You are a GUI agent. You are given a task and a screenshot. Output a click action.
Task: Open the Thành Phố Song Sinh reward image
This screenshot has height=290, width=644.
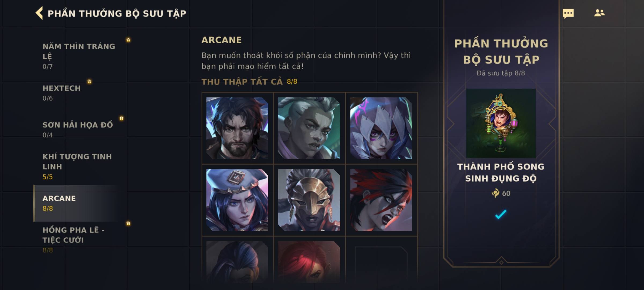501,124
